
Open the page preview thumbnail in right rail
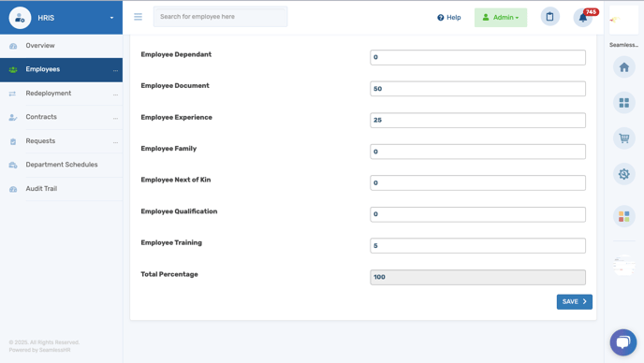click(623, 266)
